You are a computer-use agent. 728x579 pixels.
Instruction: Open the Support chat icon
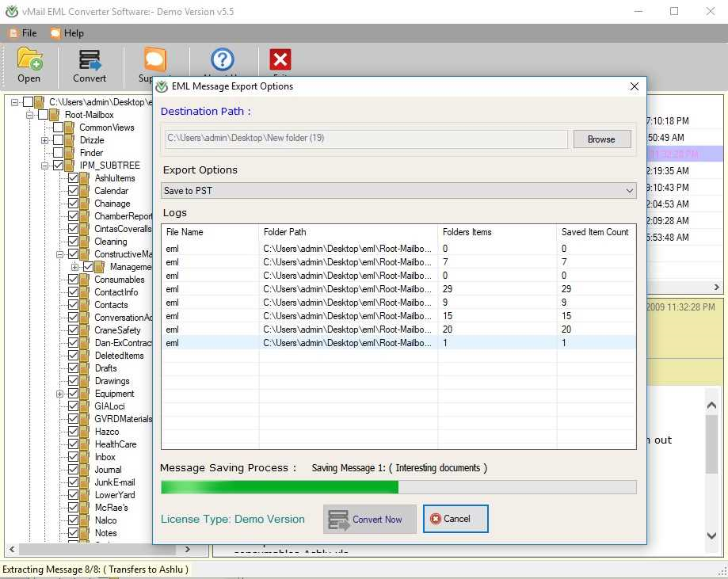[154, 60]
